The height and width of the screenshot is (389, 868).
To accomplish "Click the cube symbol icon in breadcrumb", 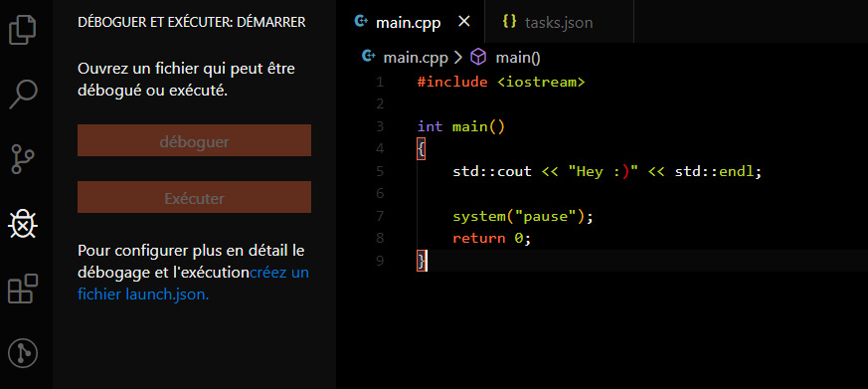I will coord(478,57).
